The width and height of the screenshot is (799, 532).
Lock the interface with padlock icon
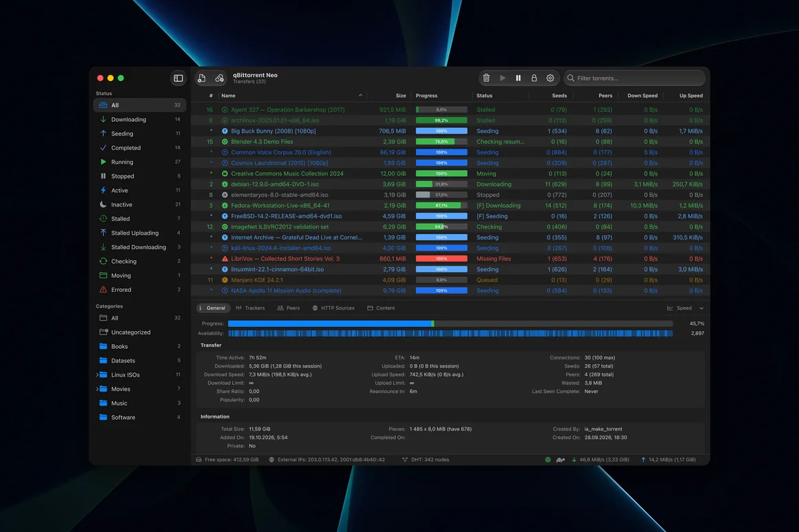534,78
